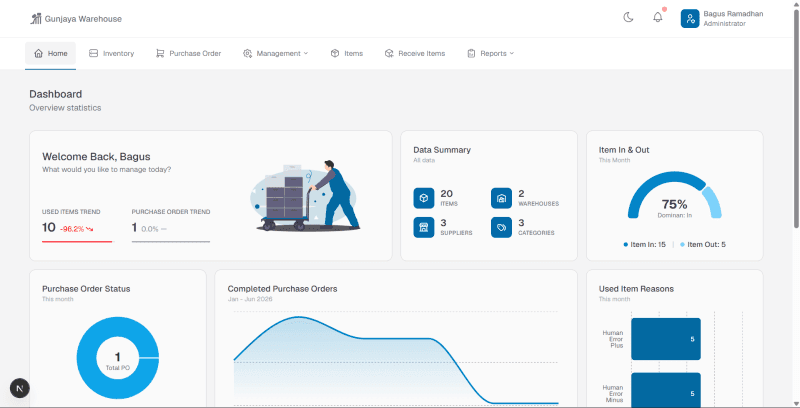Screen dimensions: 800x408
Task: Click the Purchase Order cart icon
Action: [160, 54]
